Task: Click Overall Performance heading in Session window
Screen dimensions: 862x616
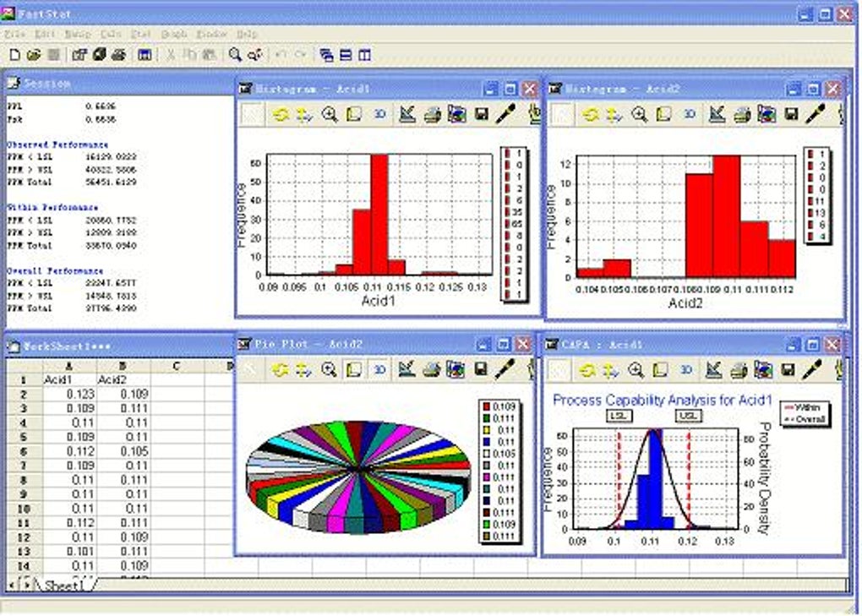Action: click(55, 271)
